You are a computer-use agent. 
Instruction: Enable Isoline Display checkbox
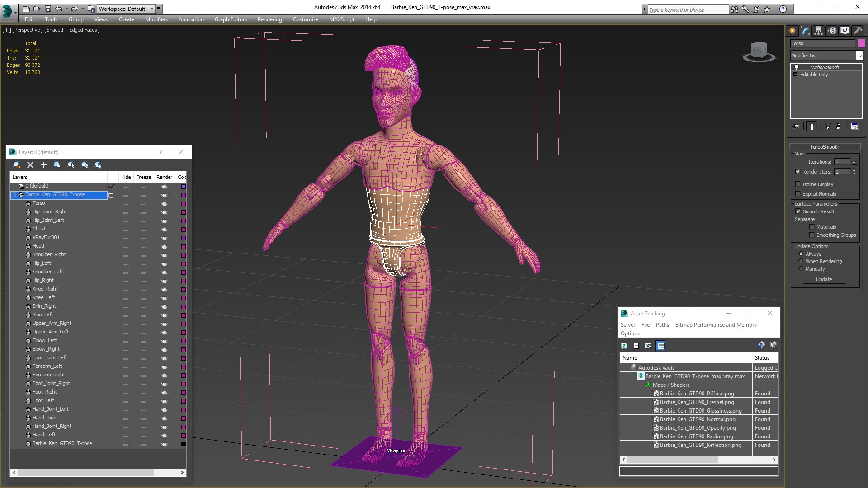pyautogui.click(x=798, y=184)
